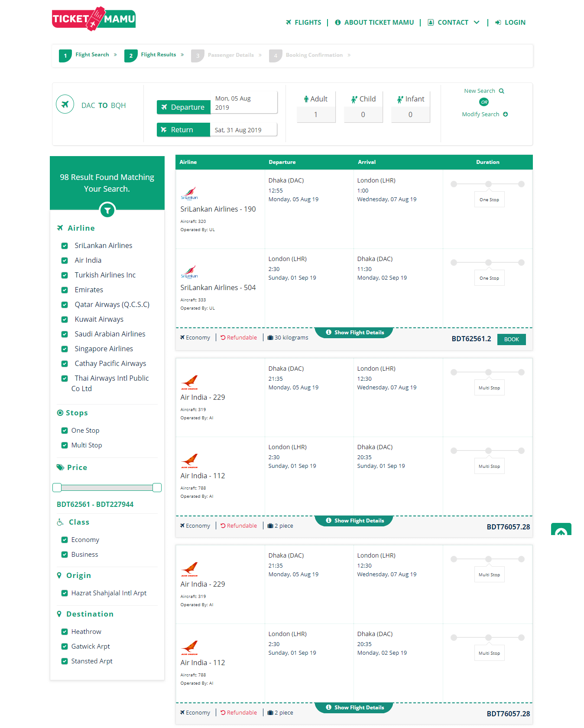
Task: Expand Show Flight Details for BDT76057.28 first result
Action: coord(354,521)
